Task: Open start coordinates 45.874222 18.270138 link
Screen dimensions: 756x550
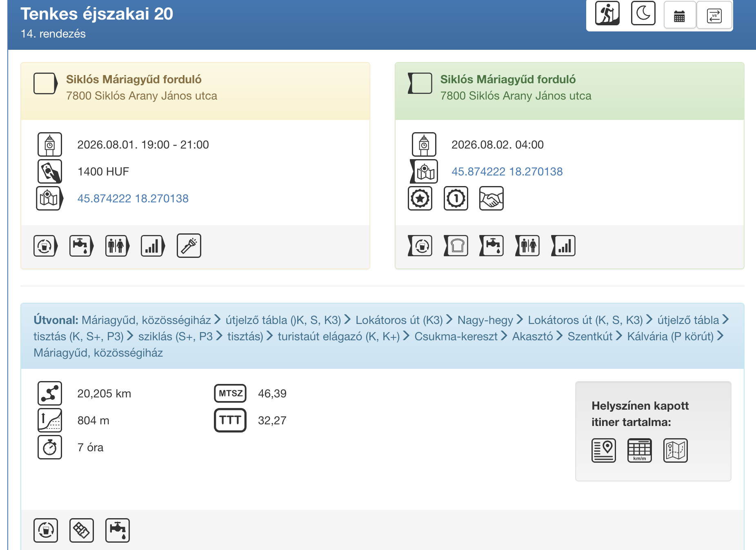Action: click(x=133, y=198)
